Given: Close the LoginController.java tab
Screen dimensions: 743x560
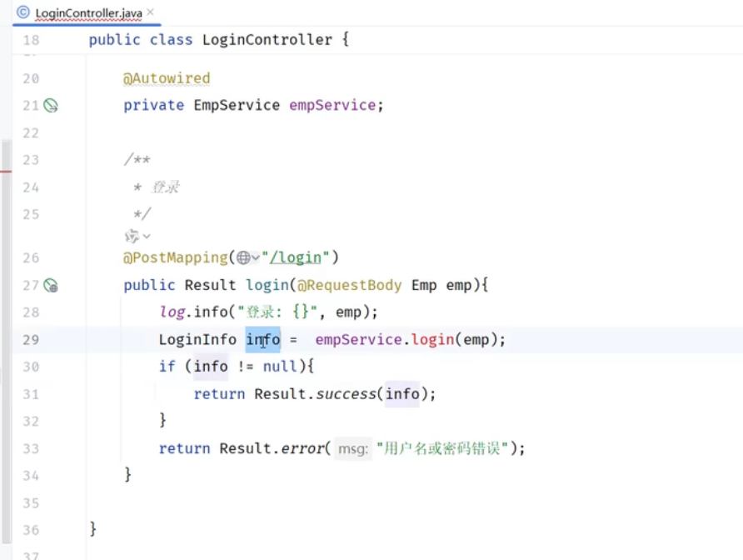Looking at the screenshot, I should (150, 12).
